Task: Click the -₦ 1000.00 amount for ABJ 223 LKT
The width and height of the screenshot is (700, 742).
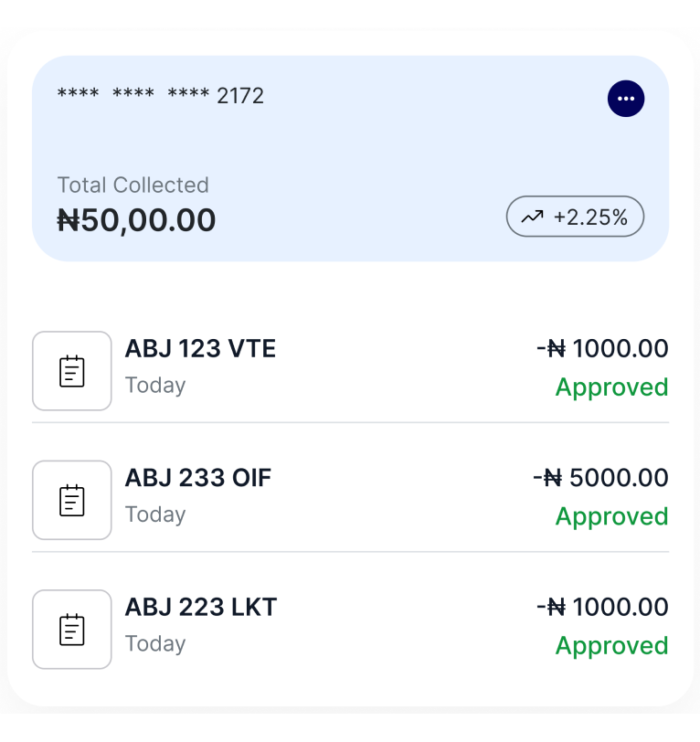Action: coord(602,607)
